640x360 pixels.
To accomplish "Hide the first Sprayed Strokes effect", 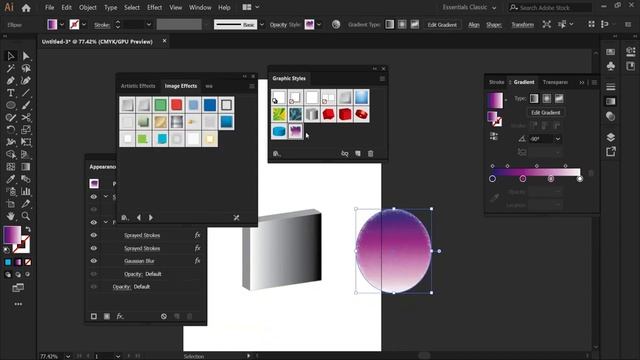I will coord(93,236).
